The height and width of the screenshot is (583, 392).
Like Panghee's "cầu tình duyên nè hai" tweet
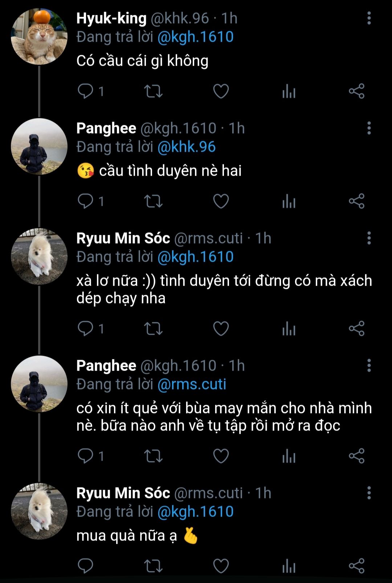click(x=221, y=201)
